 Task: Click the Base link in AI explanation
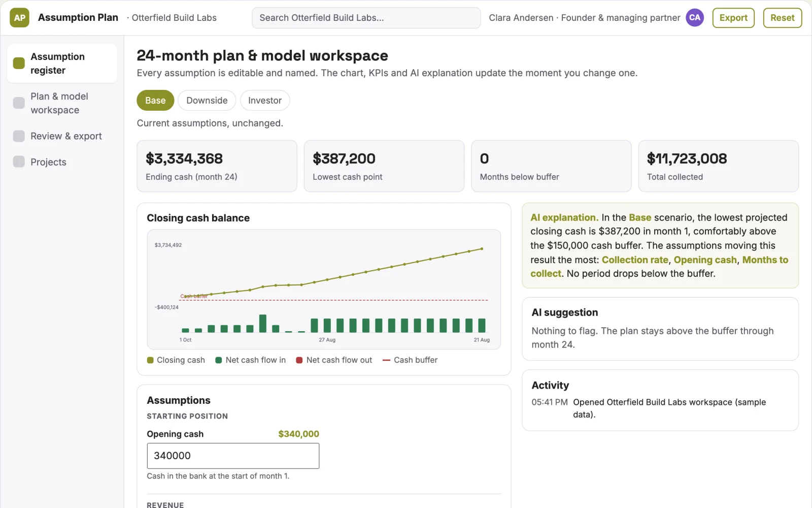[x=640, y=217]
